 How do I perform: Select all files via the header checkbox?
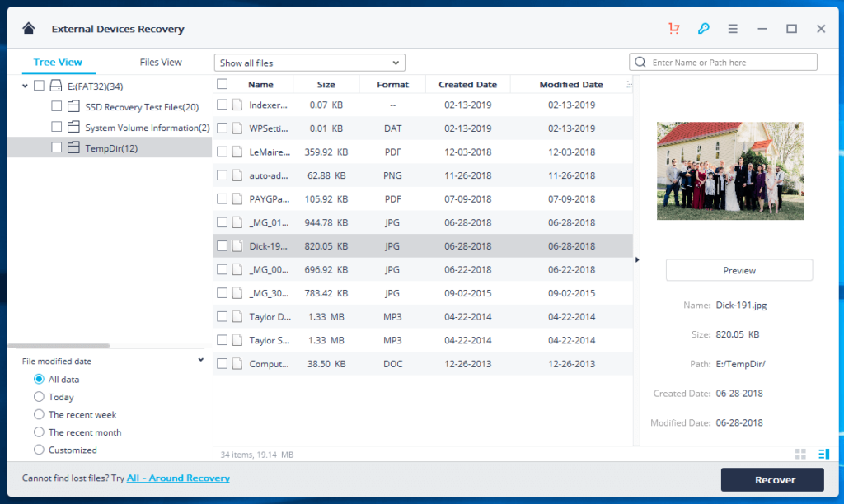(222, 84)
